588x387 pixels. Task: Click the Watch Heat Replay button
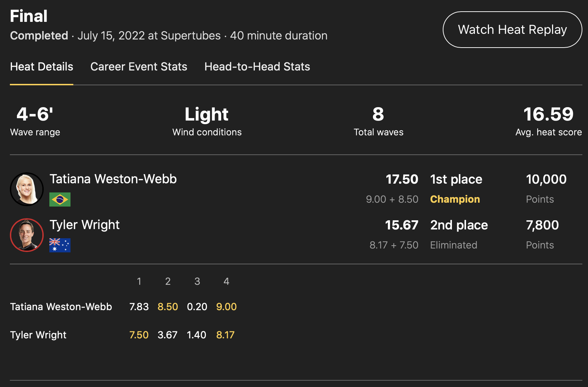512,30
